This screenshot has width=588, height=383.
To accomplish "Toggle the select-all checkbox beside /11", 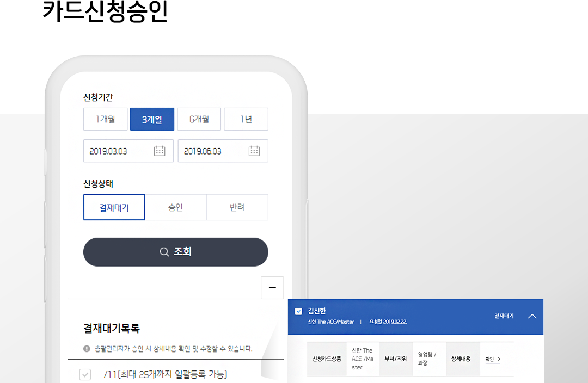I will tap(85, 374).
